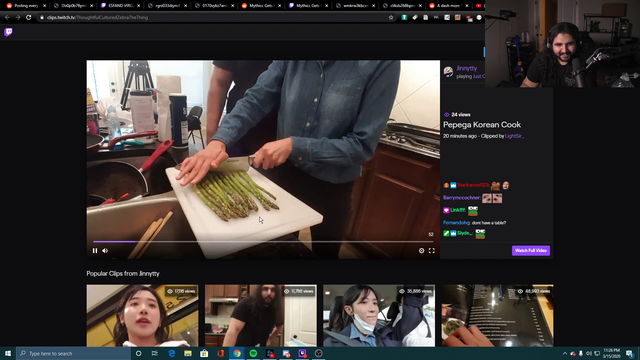Launch Microsoft Edge from the taskbar
Image resolution: width=640 pixels, height=360 pixels.
click(171, 353)
